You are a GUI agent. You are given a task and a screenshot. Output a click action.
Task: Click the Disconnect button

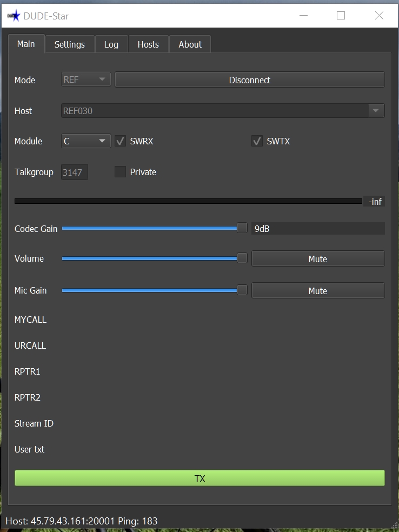point(250,79)
